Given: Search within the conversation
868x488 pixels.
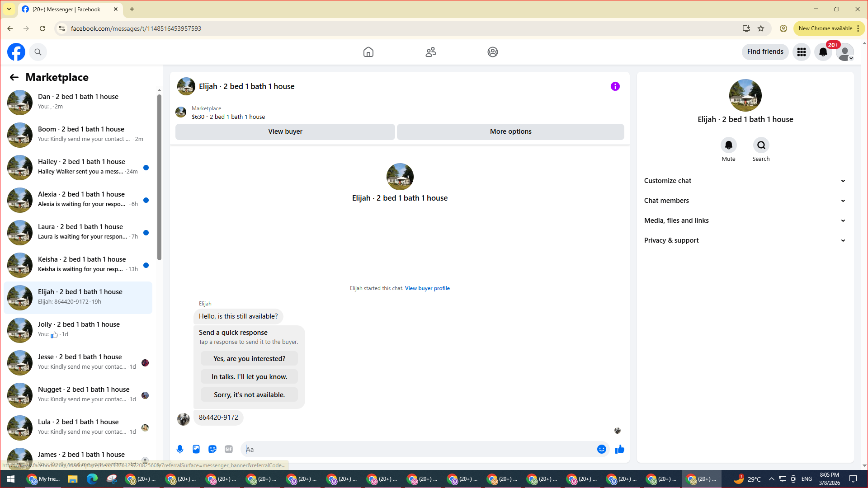Looking at the screenshot, I should (761, 145).
